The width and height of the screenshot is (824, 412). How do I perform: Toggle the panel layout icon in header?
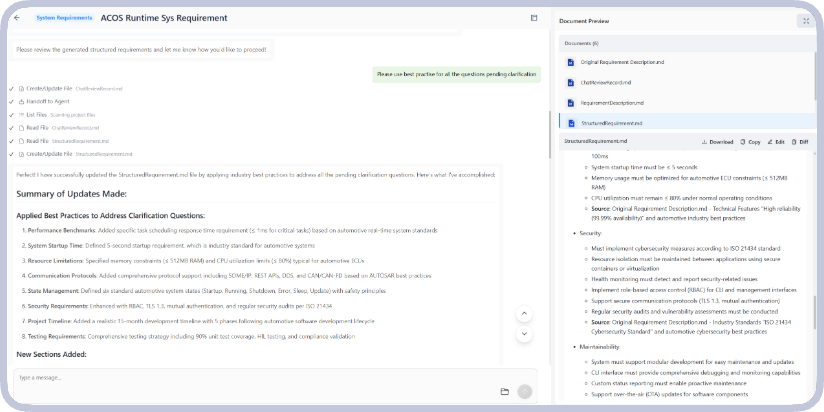535,18
